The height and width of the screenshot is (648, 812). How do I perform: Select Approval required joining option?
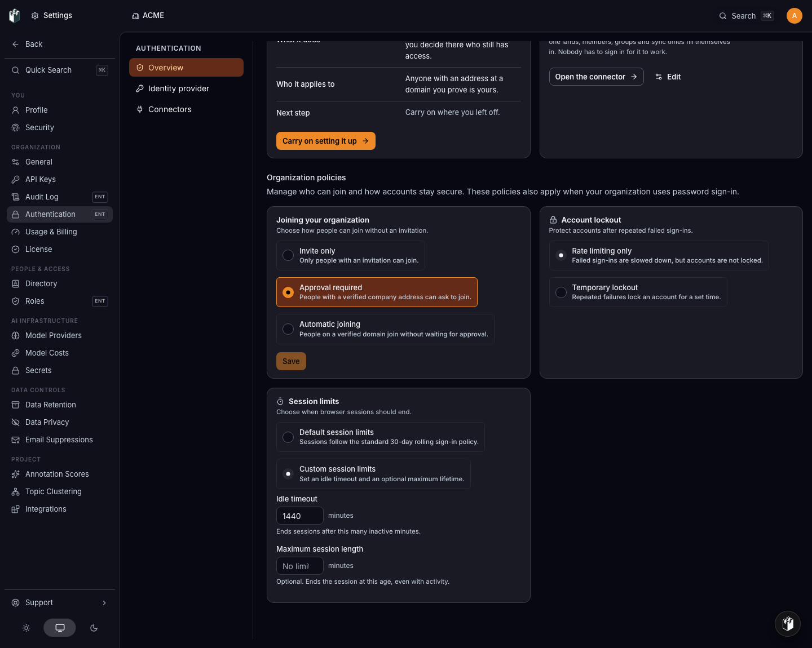tap(377, 292)
